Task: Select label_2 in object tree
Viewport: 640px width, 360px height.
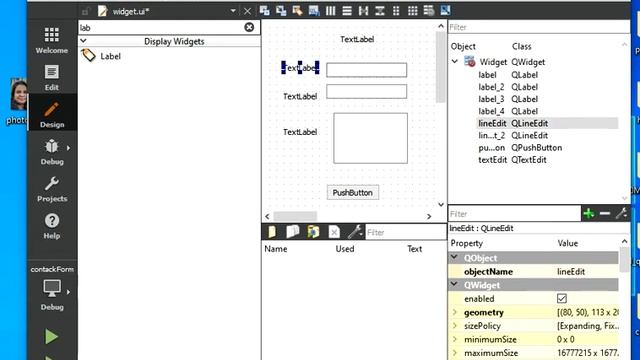Action: click(491, 87)
